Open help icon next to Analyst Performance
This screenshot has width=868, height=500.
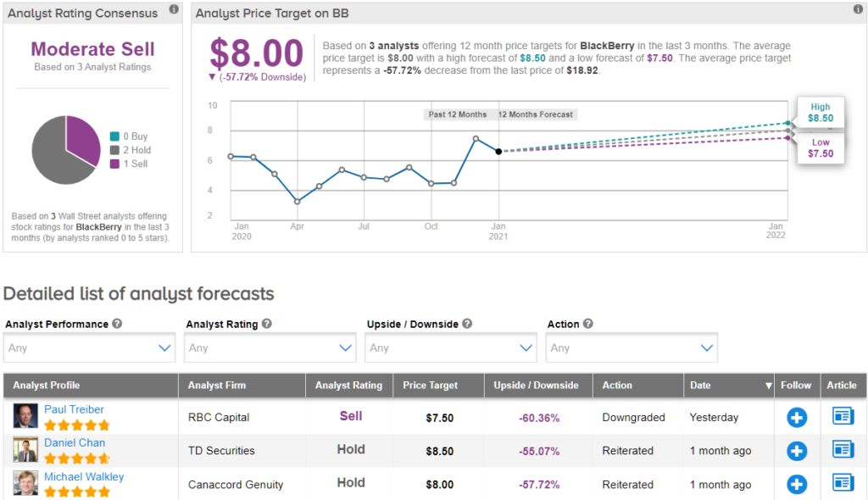point(117,324)
